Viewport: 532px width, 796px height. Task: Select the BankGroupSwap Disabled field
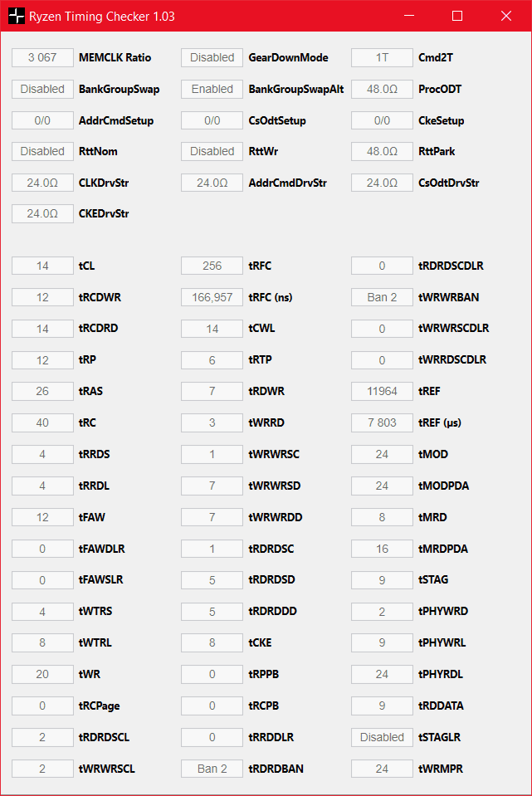[x=42, y=89]
